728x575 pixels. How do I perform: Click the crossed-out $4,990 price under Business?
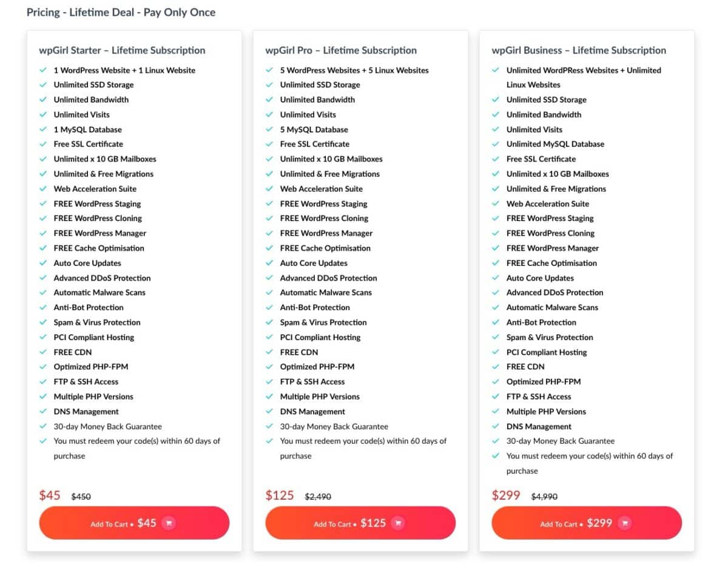pyautogui.click(x=544, y=497)
